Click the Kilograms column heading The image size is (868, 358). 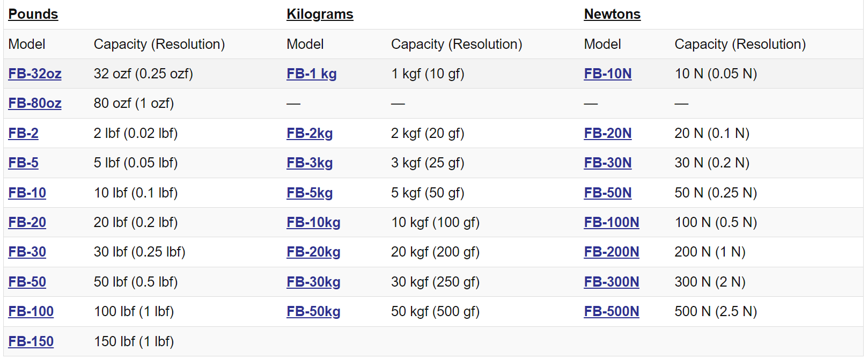tap(320, 14)
